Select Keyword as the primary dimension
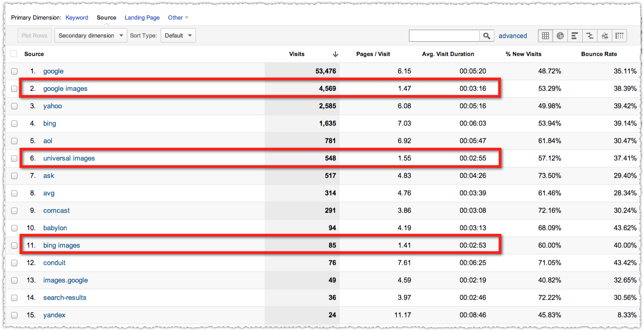The width and height of the screenshot is (644, 331). pos(77,17)
